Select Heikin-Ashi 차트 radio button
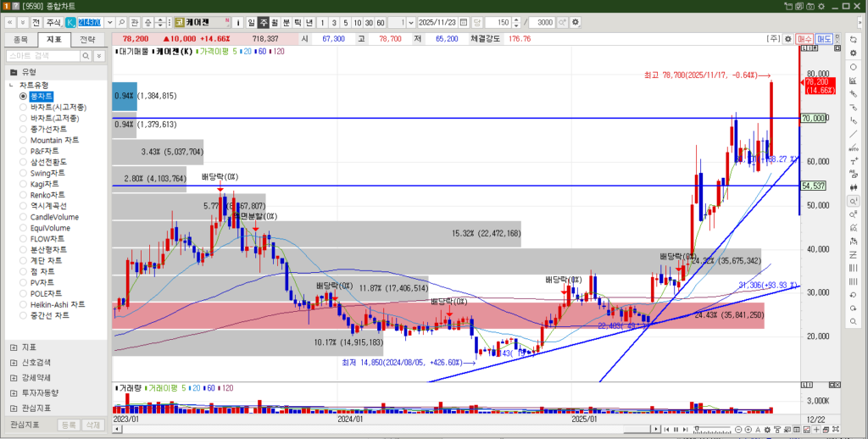 click(x=23, y=304)
